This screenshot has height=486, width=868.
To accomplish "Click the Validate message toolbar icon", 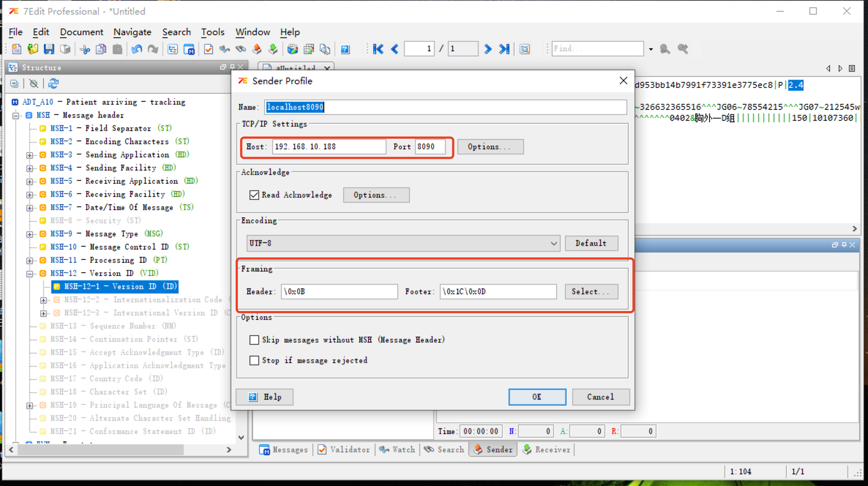I will (x=208, y=49).
